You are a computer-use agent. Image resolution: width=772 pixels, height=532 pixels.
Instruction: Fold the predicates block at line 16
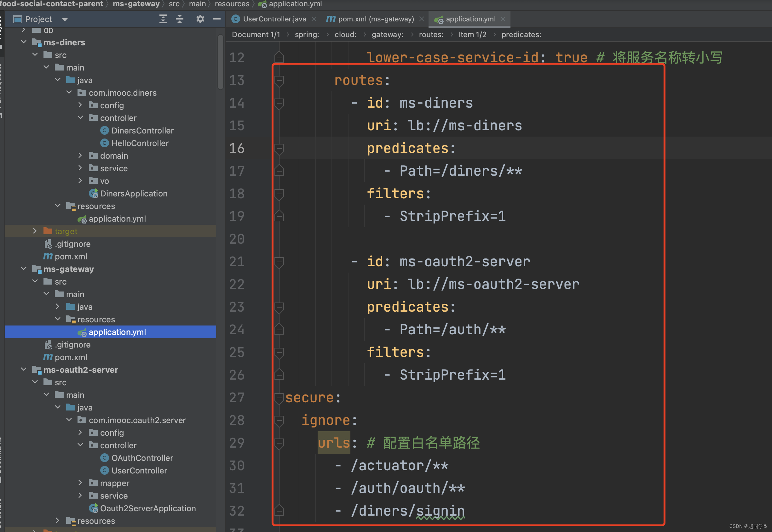(279, 148)
